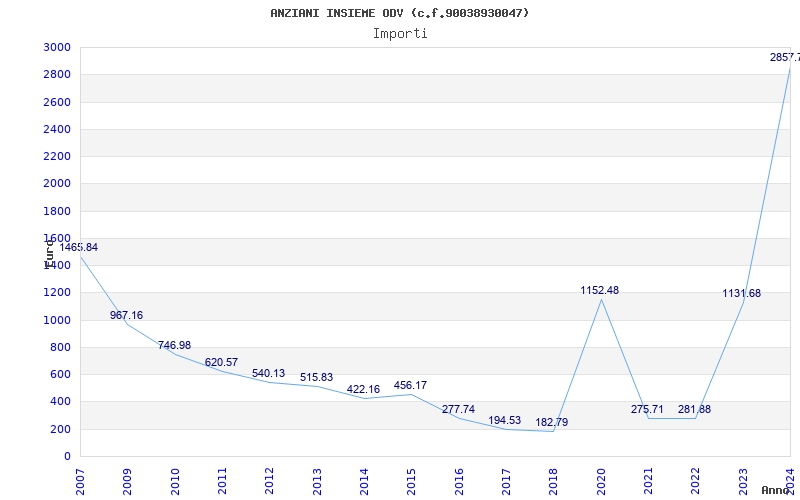
Task: Click the 2400 y-axis tick label
Action: 57,129
